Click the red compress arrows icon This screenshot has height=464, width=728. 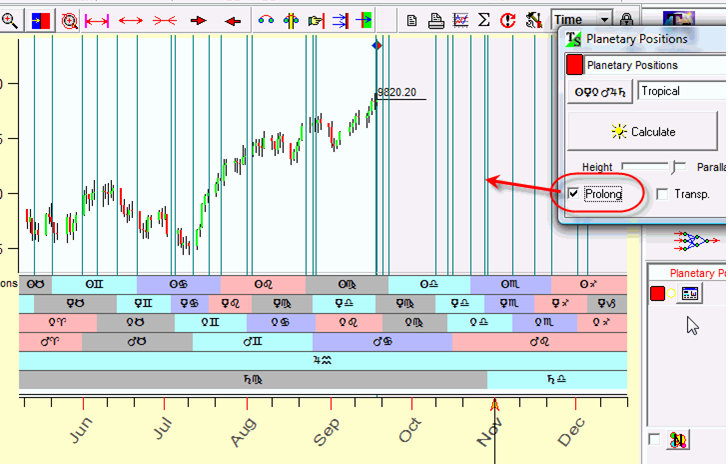tap(165, 21)
